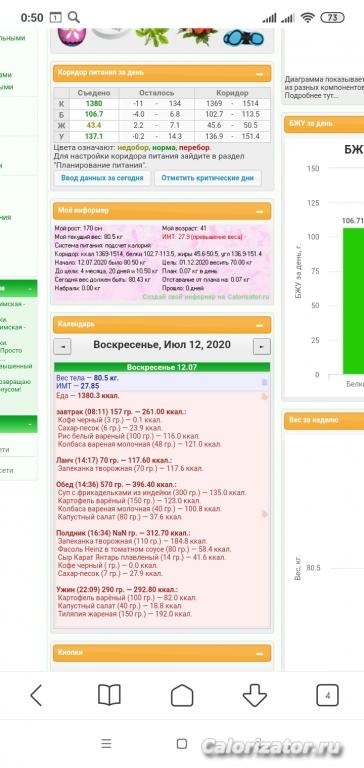Click the Тилапия жареная entry
The image size is (364, 768).
(125, 613)
